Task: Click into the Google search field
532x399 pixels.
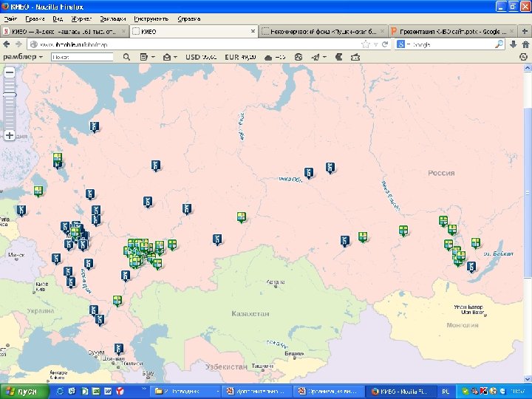Action: click(x=449, y=44)
